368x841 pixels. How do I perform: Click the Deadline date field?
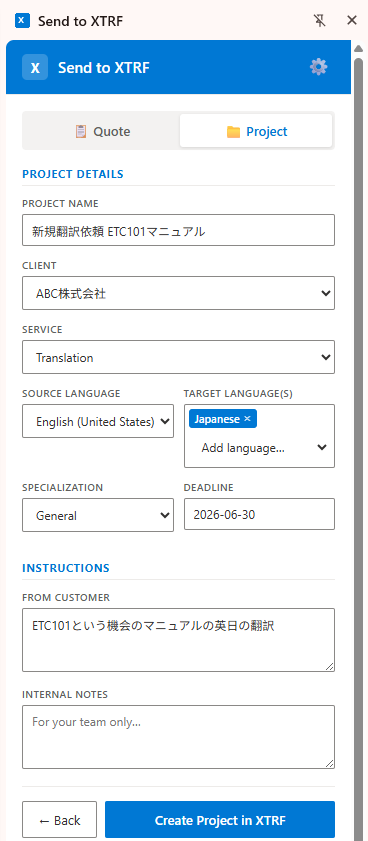pyautogui.click(x=259, y=514)
